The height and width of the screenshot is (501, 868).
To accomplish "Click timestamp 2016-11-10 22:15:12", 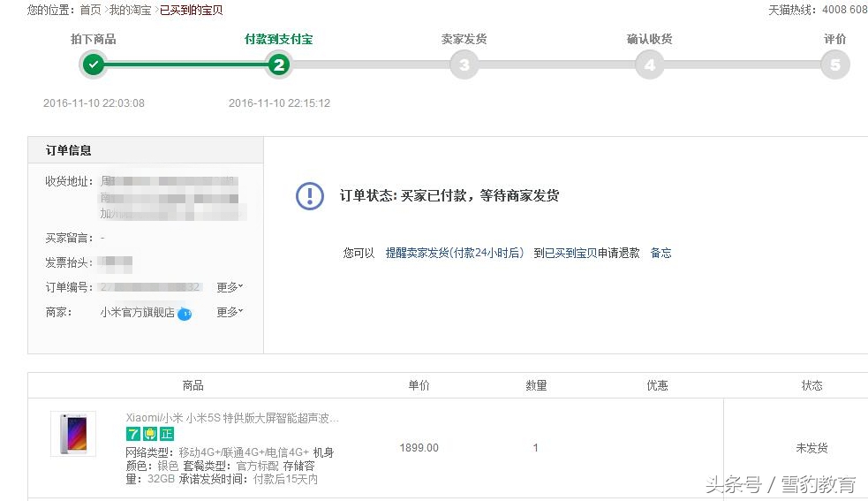I will [x=279, y=103].
